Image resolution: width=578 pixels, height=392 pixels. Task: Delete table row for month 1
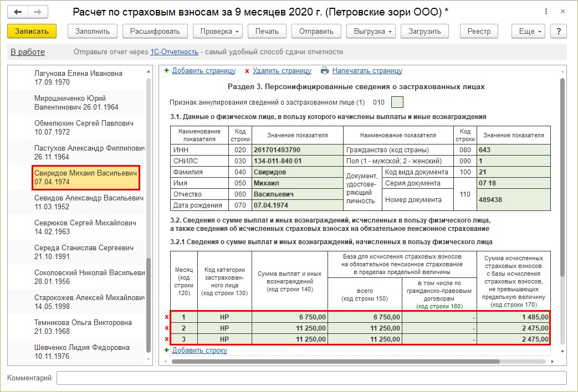point(167,317)
